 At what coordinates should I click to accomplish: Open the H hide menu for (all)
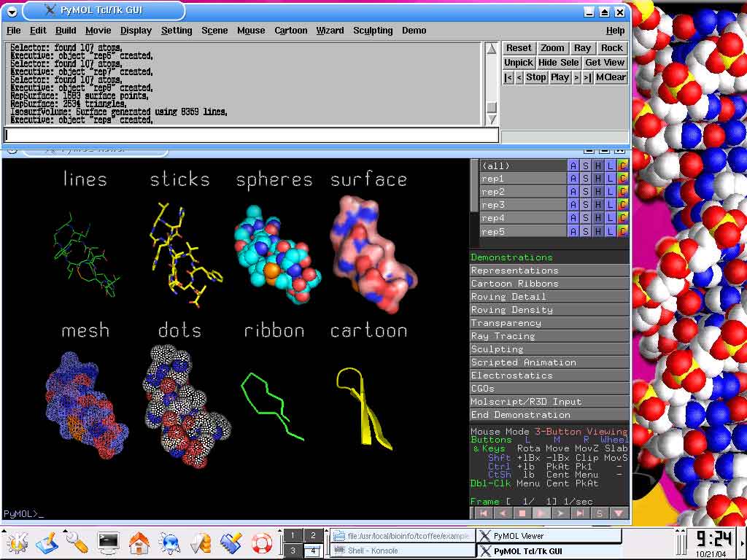tap(598, 166)
